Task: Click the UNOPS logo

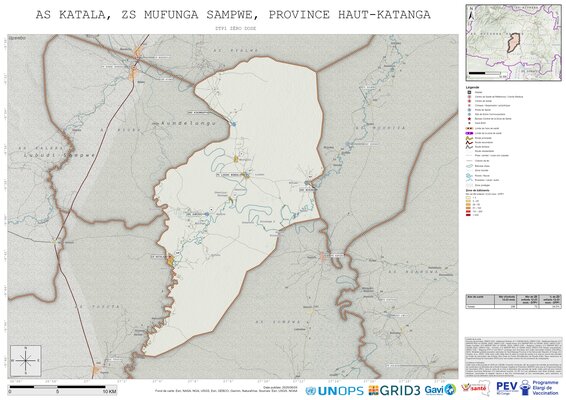Action: point(334,390)
